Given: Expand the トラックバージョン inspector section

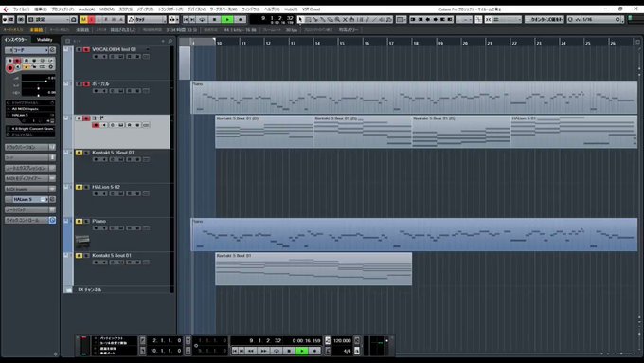Looking at the screenshot, I should click(30, 147).
